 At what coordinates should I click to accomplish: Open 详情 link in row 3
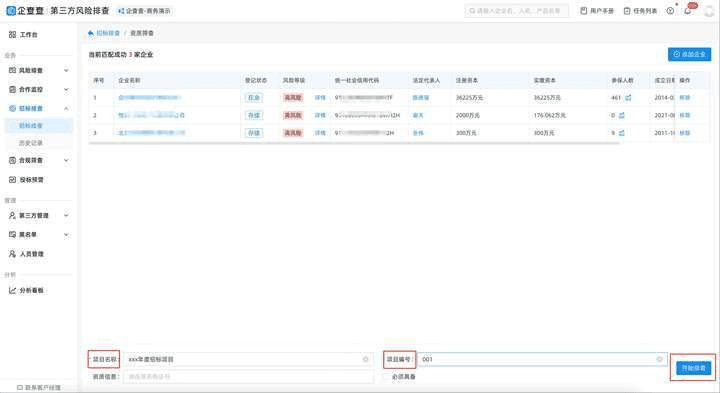[x=320, y=133]
